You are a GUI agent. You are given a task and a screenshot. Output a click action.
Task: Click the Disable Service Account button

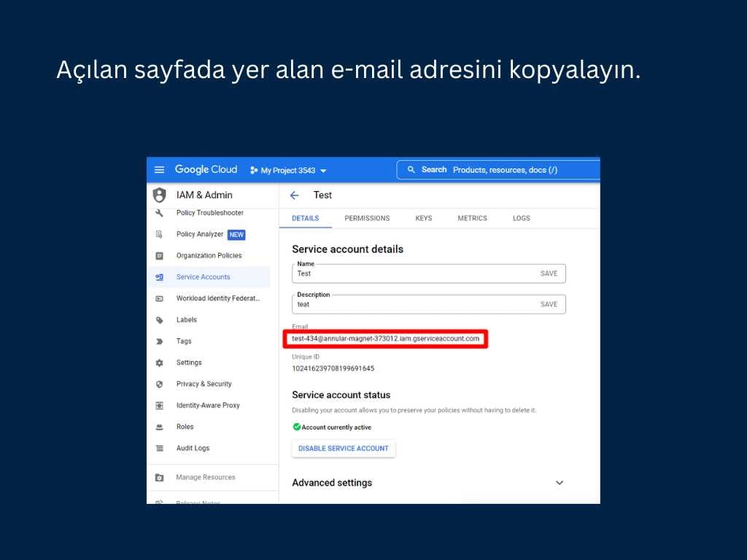coord(344,448)
